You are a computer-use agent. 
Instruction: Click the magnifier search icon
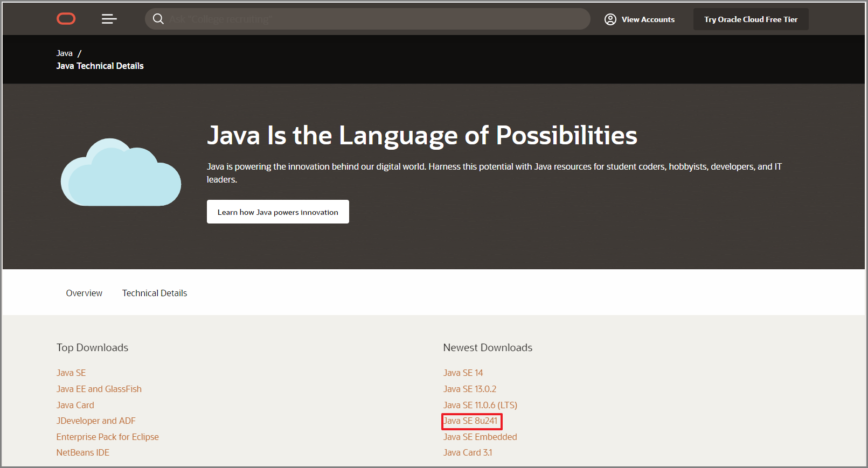tap(158, 19)
